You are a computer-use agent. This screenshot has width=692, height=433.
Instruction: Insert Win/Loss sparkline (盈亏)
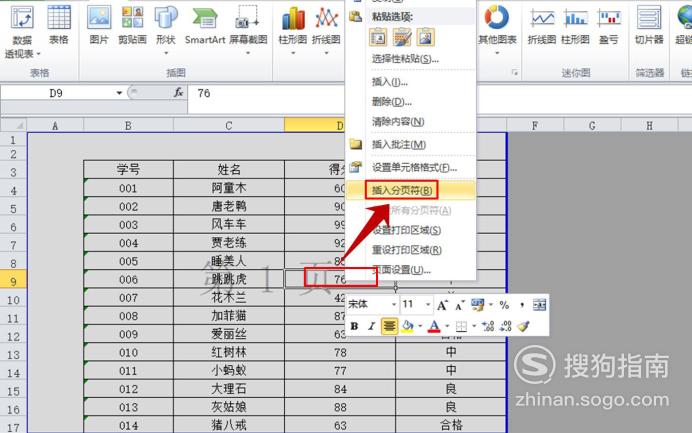click(x=609, y=26)
